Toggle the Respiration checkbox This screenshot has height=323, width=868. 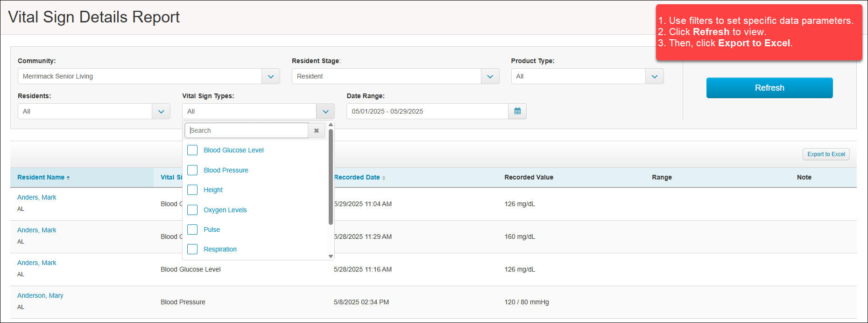pyautogui.click(x=192, y=249)
